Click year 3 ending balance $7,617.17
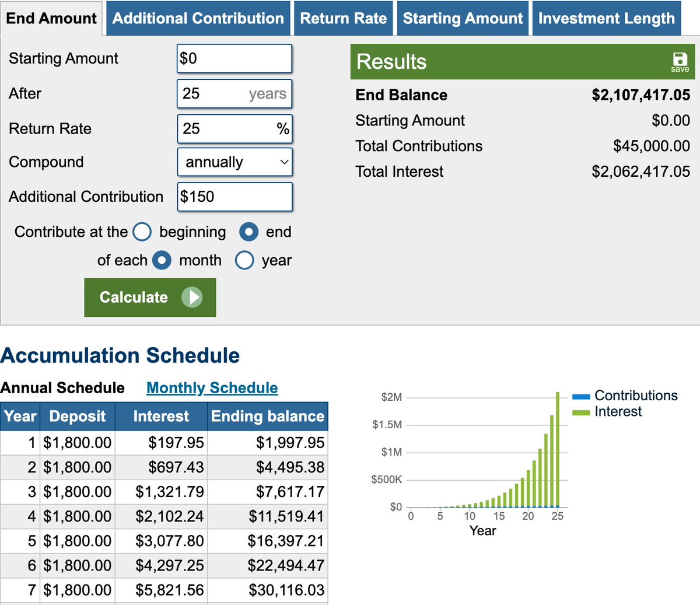 point(290,492)
